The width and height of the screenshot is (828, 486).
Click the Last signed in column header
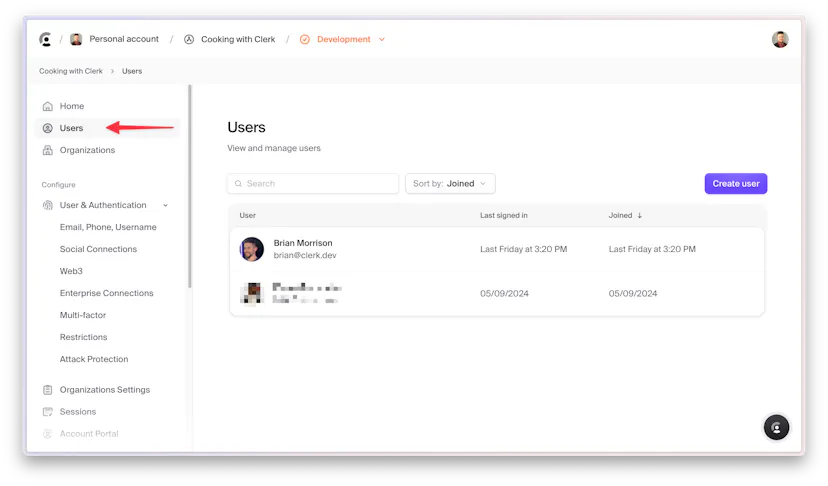pos(504,216)
